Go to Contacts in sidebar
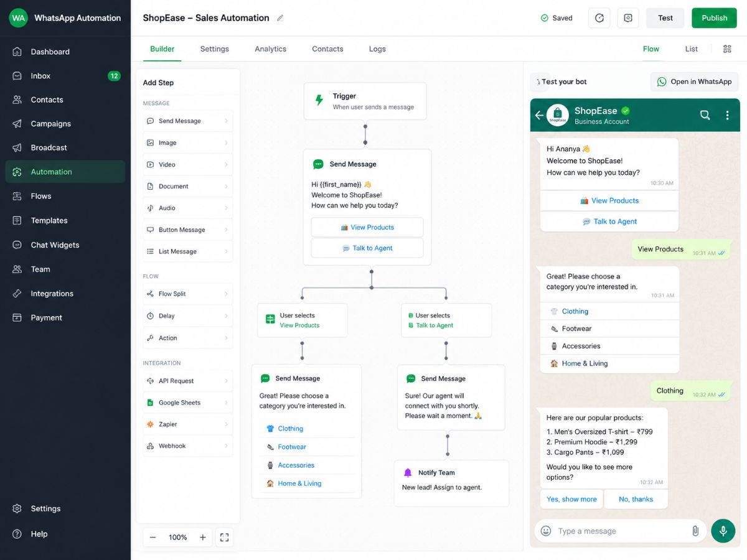747x560 pixels. [x=65, y=100]
